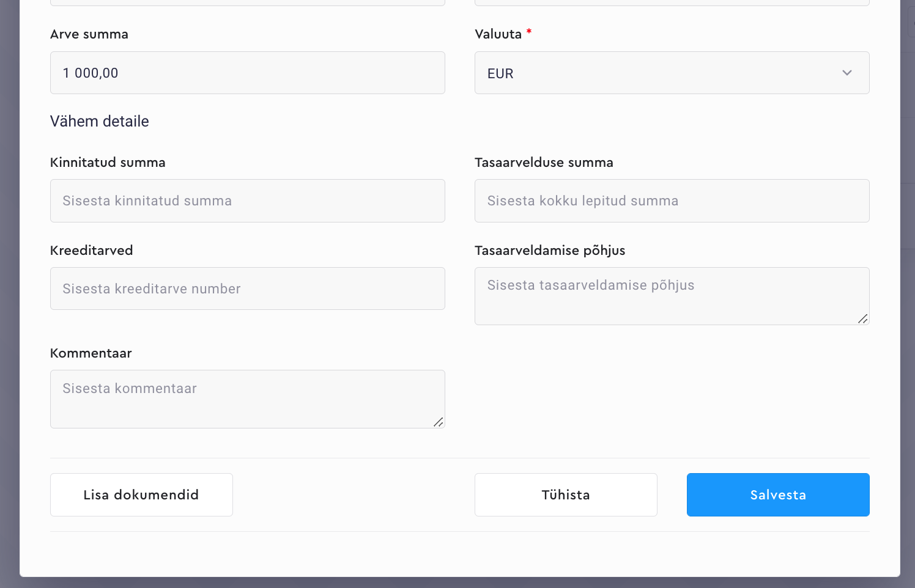Click the Kreeditarved label text
The image size is (915, 588).
tap(91, 251)
